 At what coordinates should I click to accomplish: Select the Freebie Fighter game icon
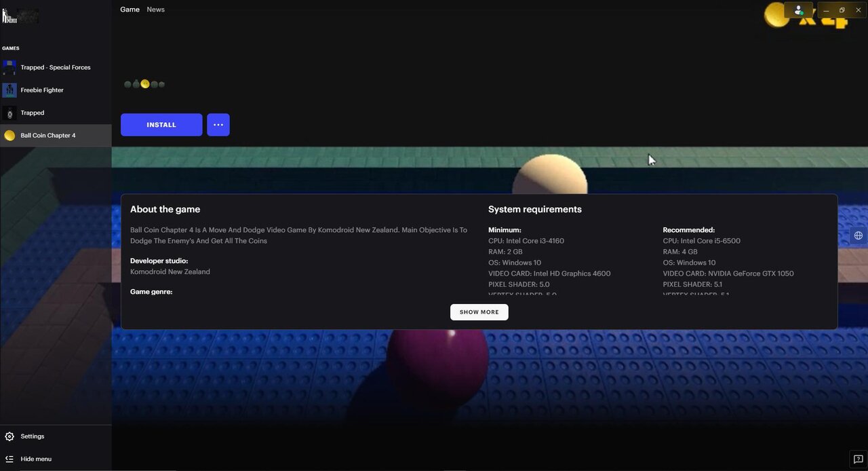tap(9, 90)
